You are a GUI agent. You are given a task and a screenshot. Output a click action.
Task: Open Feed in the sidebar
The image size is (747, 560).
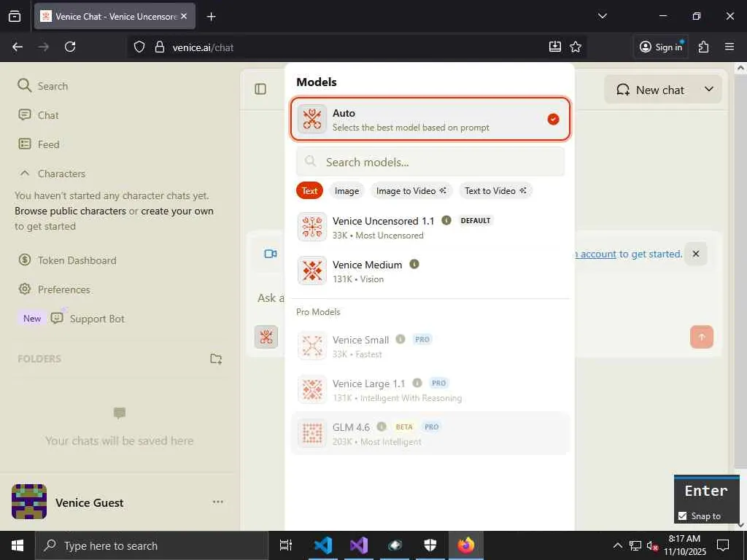(x=39, y=144)
